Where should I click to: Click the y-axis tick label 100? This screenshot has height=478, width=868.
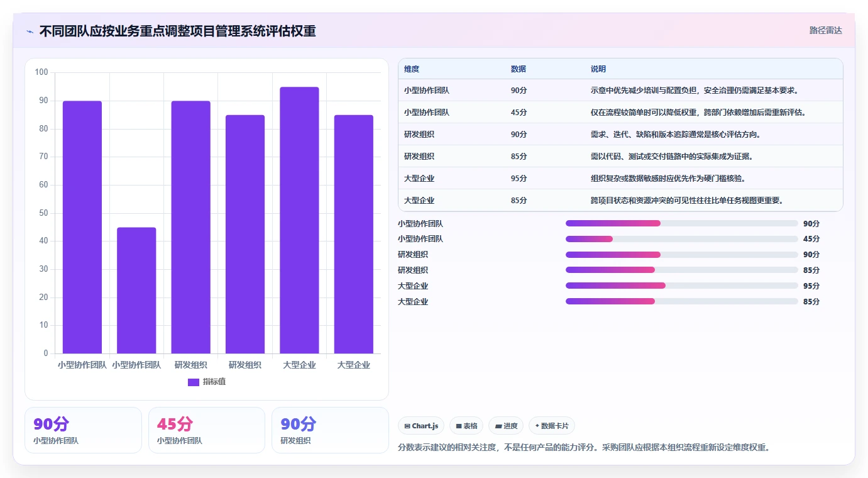click(41, 72)
